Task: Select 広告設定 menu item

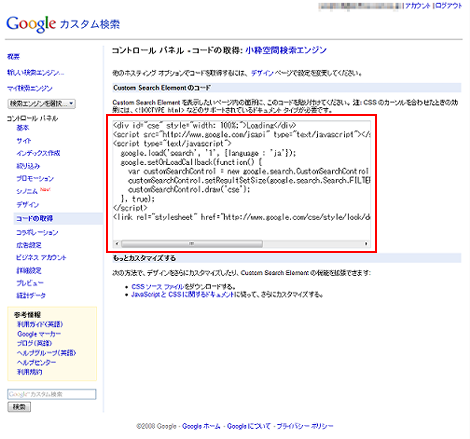Action: pyautogui.click(x=29, y=245)
